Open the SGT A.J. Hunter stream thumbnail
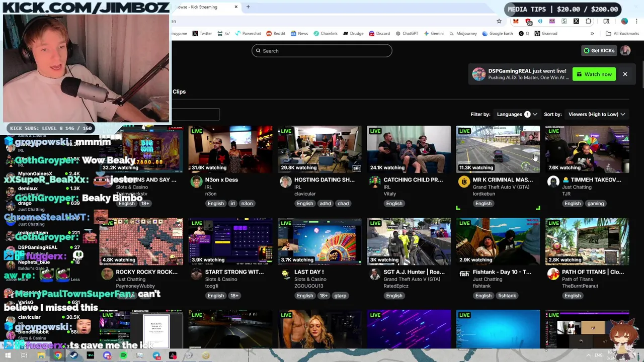The image size is (644, 362). [x=409, y=241]
